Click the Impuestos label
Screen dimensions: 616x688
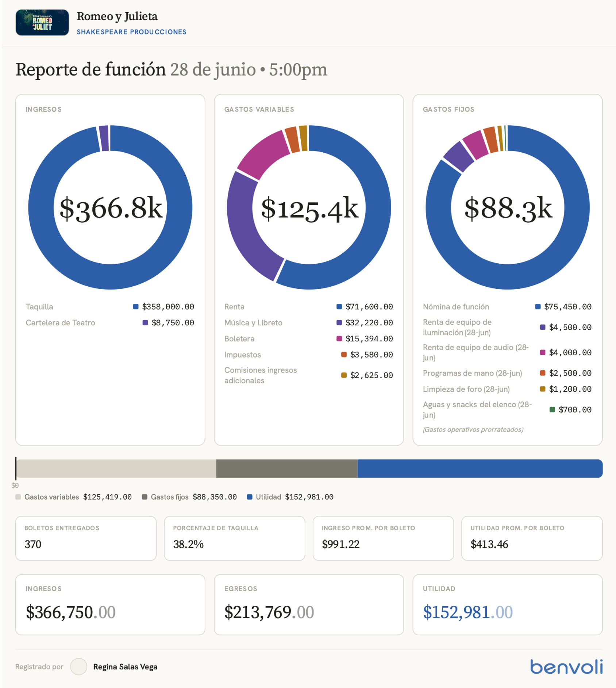tap(243, 355)
